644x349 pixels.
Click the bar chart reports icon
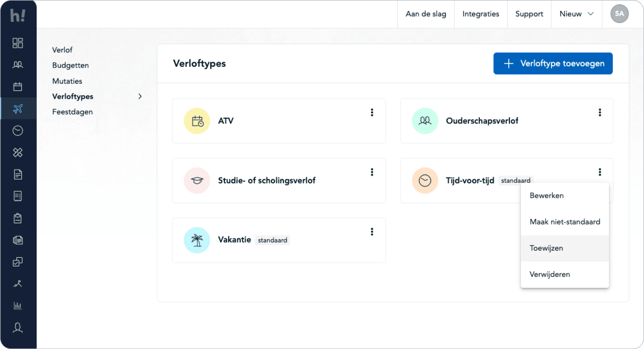(x=18, y=306)
